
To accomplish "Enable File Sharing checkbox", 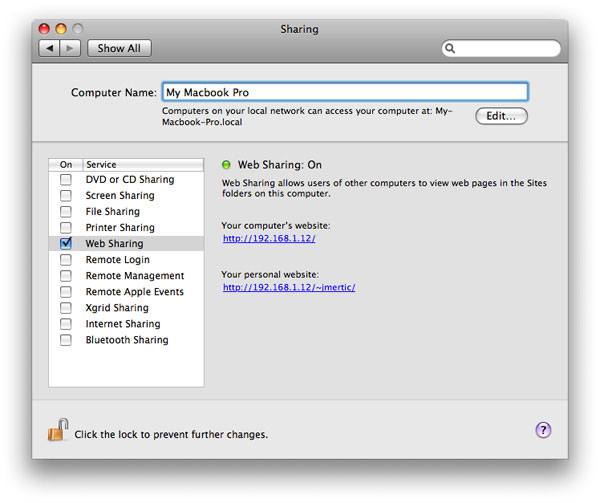I will (66, 212).
